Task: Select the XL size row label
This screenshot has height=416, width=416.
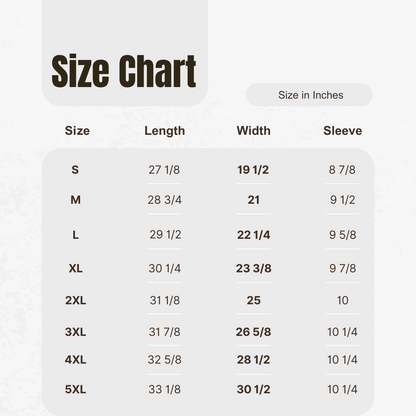Action: click(x=76, y=268)
